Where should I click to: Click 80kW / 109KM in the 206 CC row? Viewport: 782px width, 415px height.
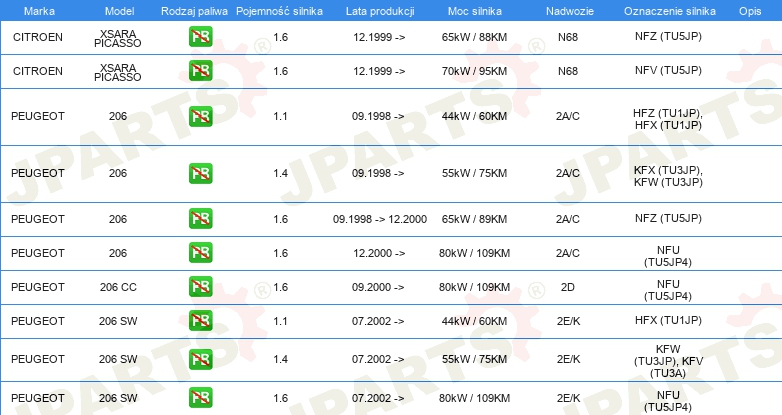pos(474,287)
